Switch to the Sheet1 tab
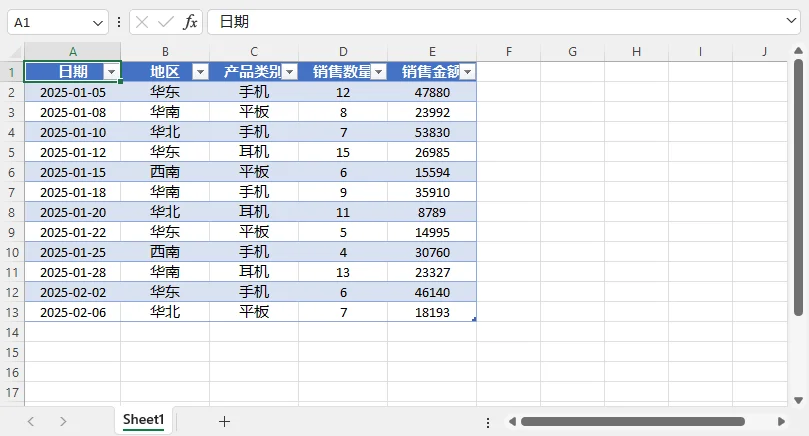 pyautogui.click(x=143, y=420)
